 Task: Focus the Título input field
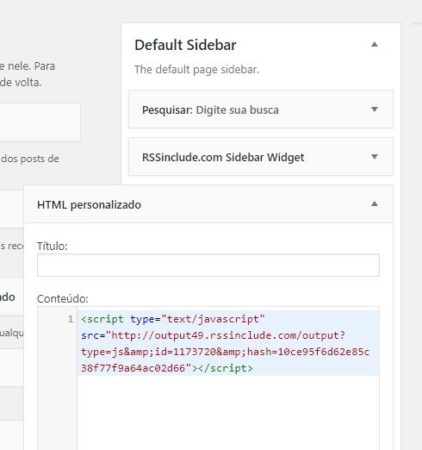pyautogui.click(x=208, y=265)
